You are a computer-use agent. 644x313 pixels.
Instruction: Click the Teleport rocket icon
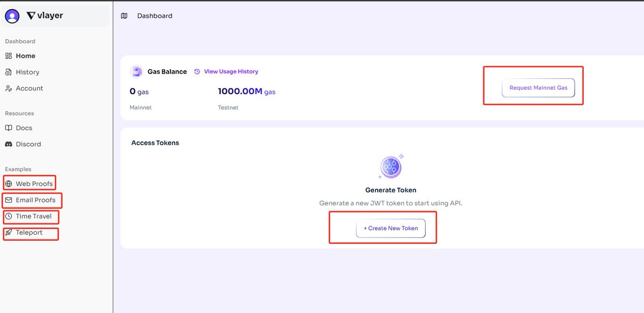(9, 233)
